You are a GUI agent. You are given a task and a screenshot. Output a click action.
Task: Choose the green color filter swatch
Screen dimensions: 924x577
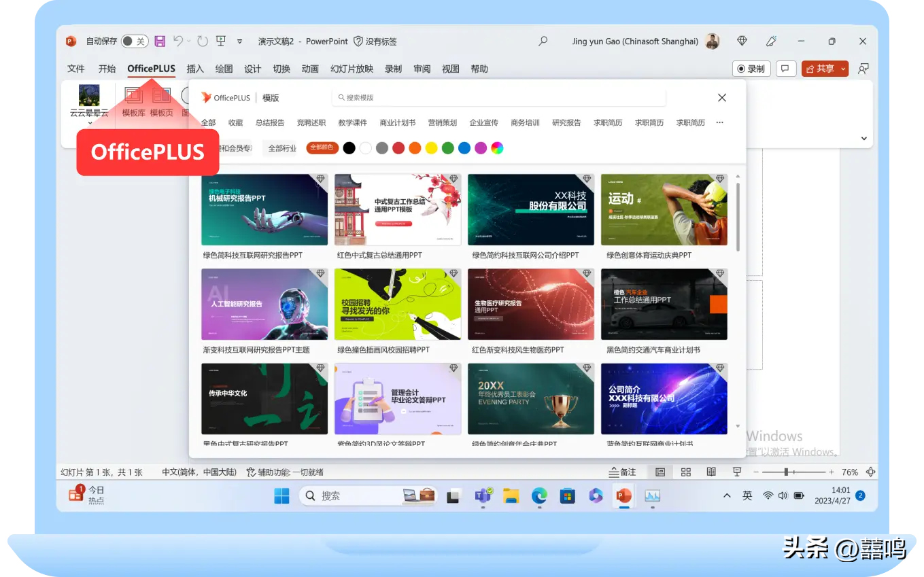[448, 148]
